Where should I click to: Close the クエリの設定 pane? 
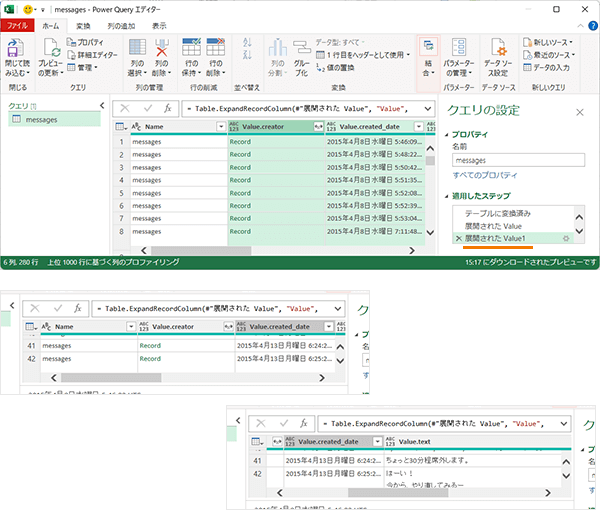click(x=580, y=112)
